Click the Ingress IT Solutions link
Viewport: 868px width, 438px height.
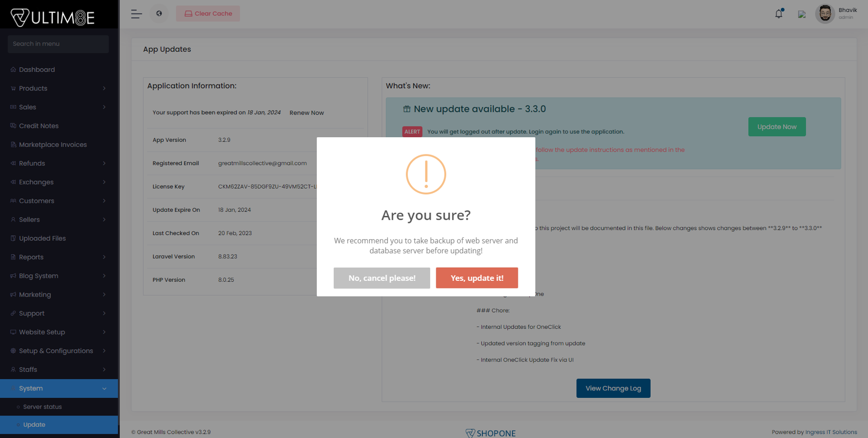tap(831, 432)
